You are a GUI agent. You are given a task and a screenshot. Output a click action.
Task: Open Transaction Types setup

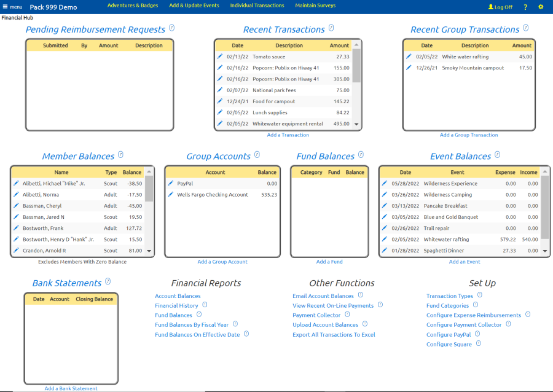click(449, 296)
